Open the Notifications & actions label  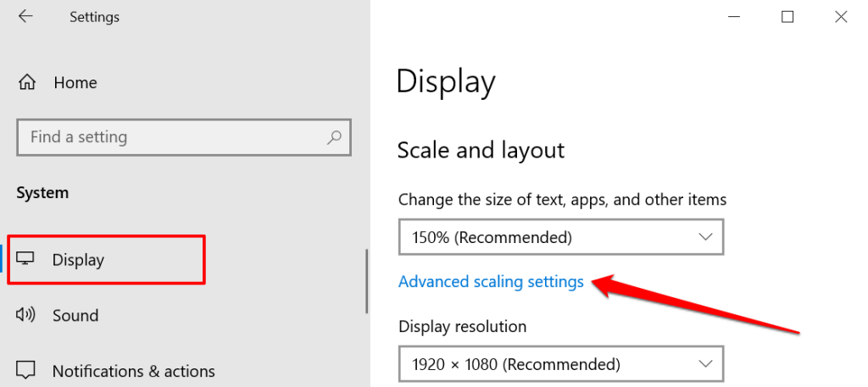tap(133, 371)
